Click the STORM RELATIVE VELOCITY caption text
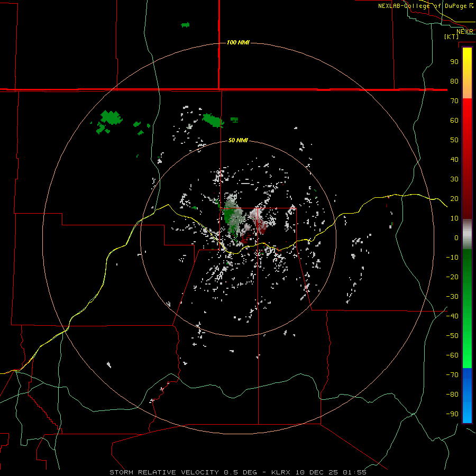Screen dimensions: 476x476 [x=164, y=472]
